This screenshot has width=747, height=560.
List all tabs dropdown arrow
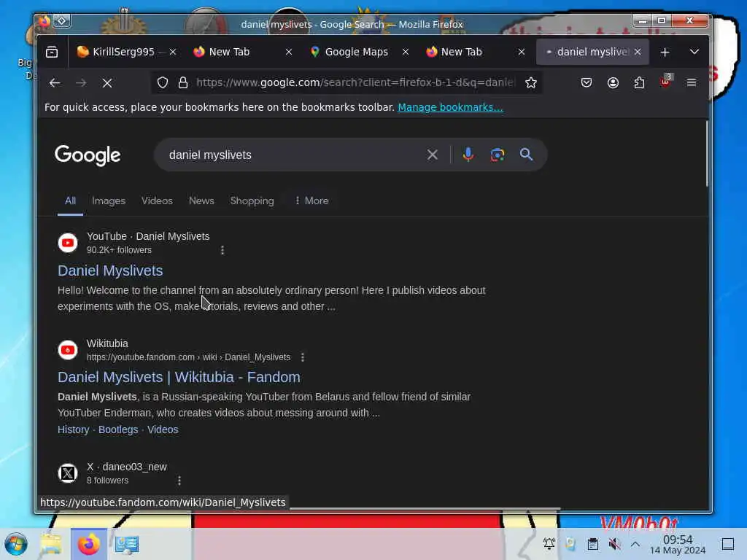pos(694,52)
